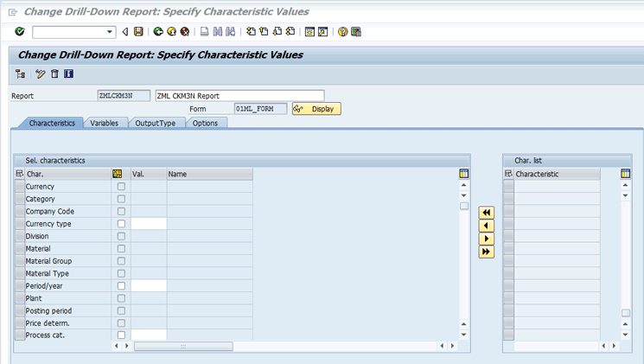This screenshot has width=644, height=364.
Task: Tick the Material Type checkbox
Action: click(x=121, y=273)
